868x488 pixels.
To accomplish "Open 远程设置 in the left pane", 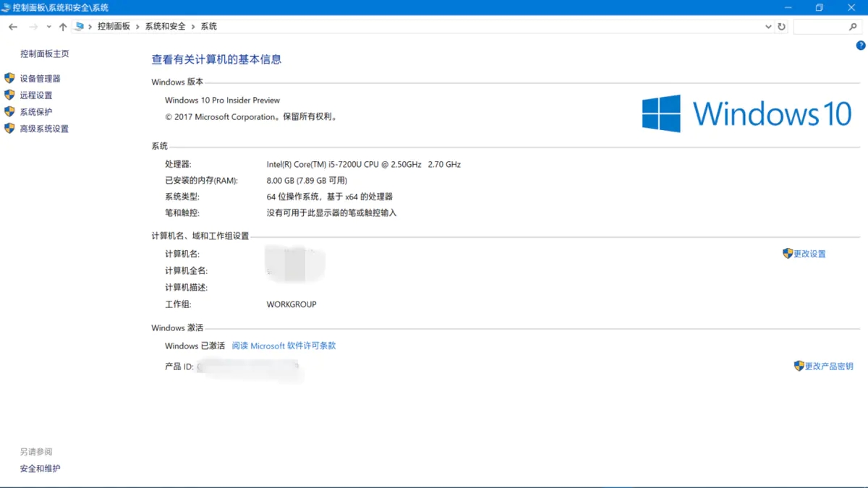I will 36,95.
